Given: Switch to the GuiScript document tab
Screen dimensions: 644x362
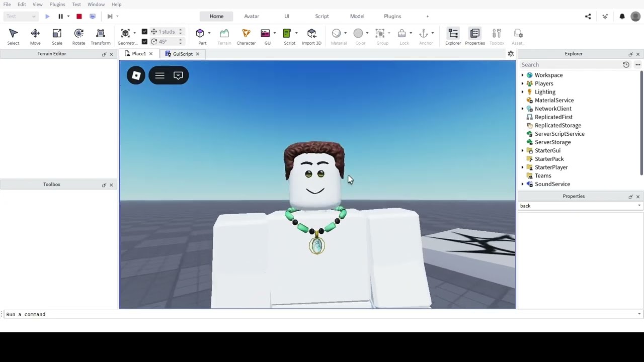Looking at the screenshot, I should [182, 54].
